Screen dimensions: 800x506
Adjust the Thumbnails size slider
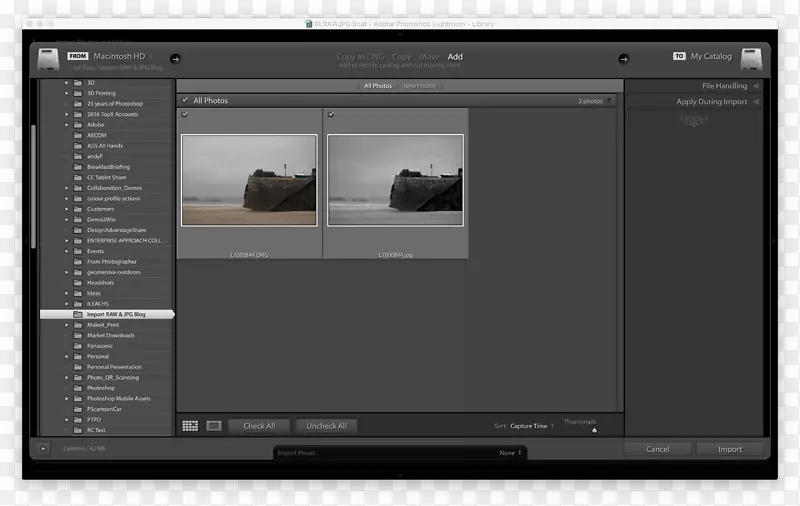click(594, 430)
